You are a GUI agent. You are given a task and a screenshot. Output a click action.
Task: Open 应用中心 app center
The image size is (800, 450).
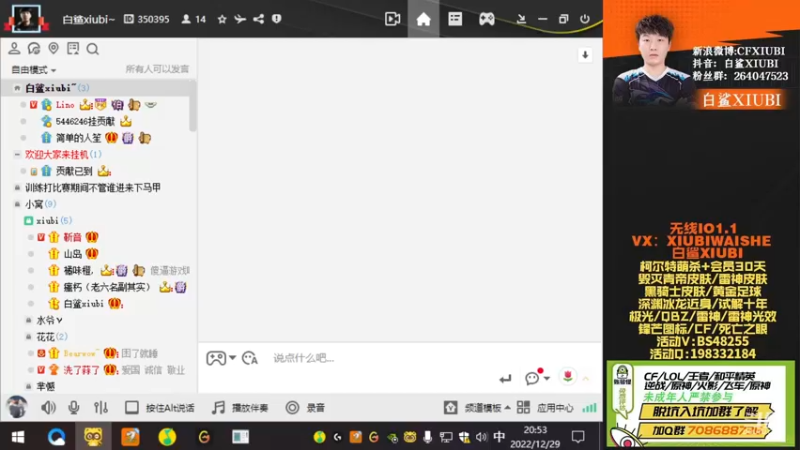click(x=545, y=407)
